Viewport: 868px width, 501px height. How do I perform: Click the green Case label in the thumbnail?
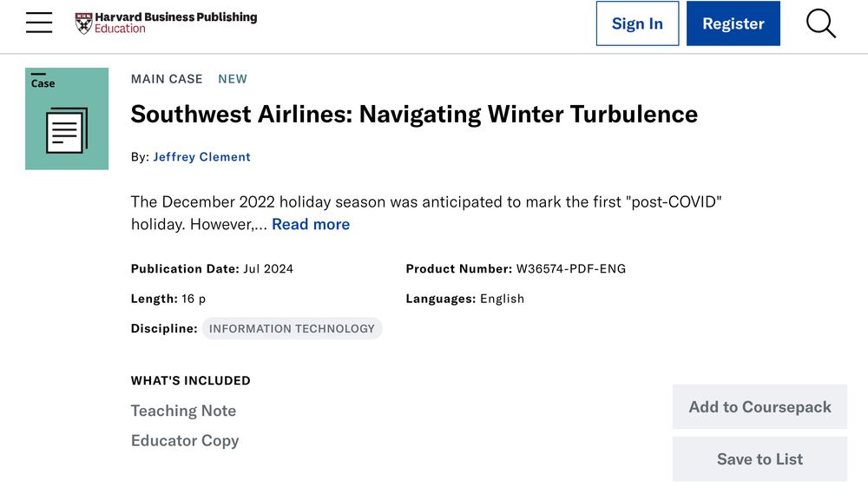click(43, 83)
